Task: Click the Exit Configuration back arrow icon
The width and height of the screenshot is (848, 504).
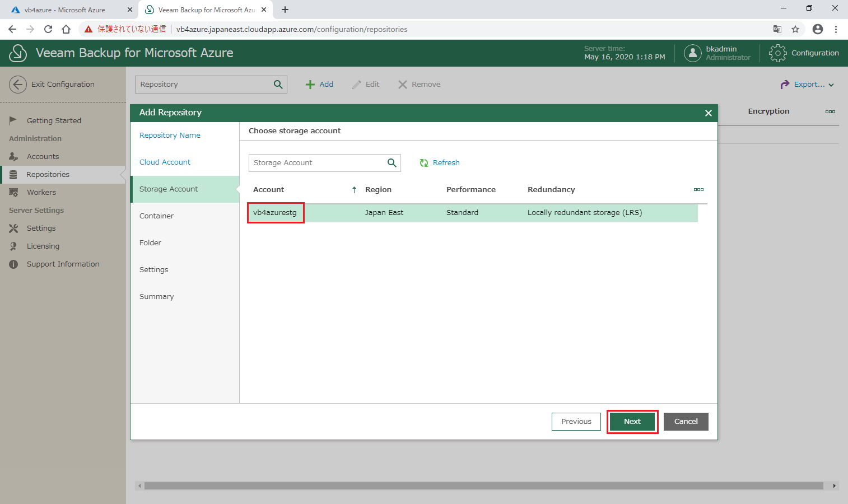Action: point(18,85)
